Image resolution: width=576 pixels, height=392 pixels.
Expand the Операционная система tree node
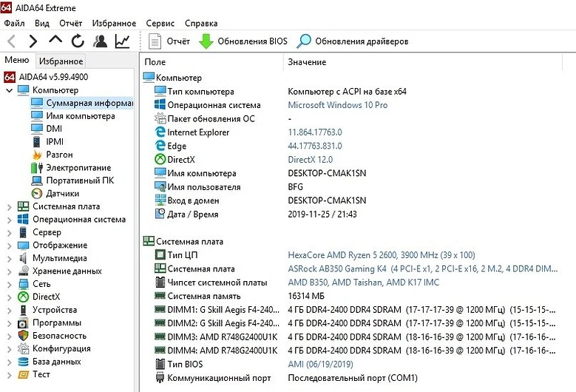(9, 220)
